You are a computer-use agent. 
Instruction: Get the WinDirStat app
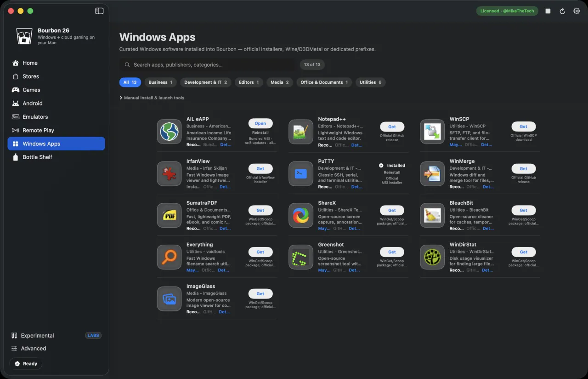(x=524, y=252)
